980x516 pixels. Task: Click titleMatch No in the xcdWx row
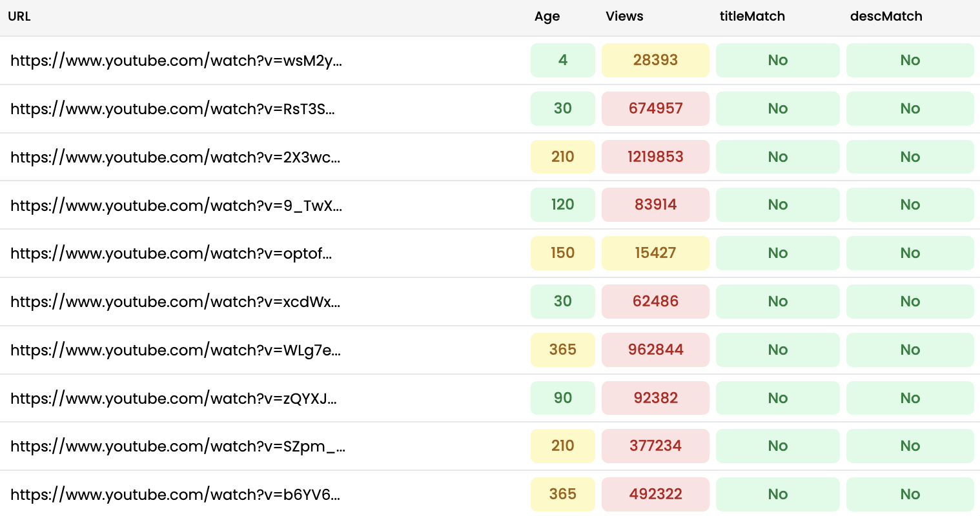click(x=778, y=301)
